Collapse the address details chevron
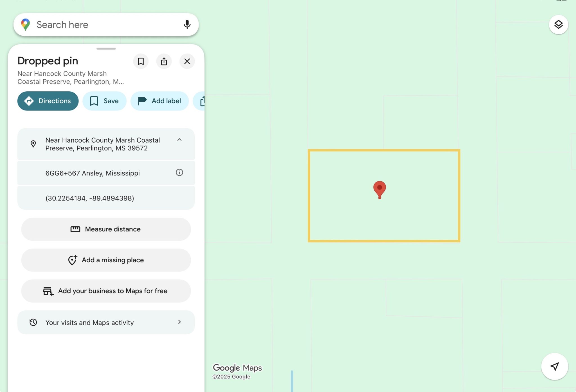576x392 pixels. pos(179,140)
